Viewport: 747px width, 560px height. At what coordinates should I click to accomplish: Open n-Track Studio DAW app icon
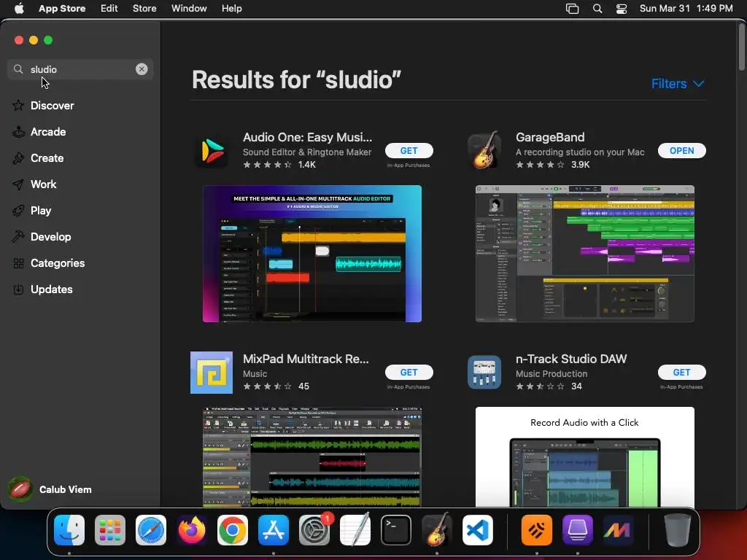pyautogui.click(x=484, y=373)
